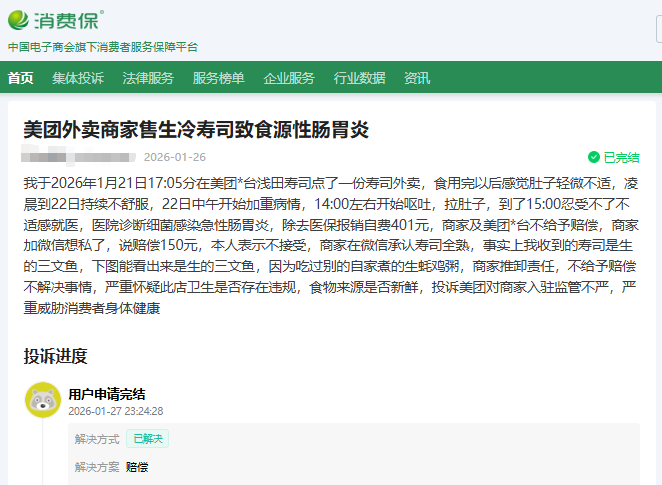Switch to the 行业数据 page

coord(359,78)
